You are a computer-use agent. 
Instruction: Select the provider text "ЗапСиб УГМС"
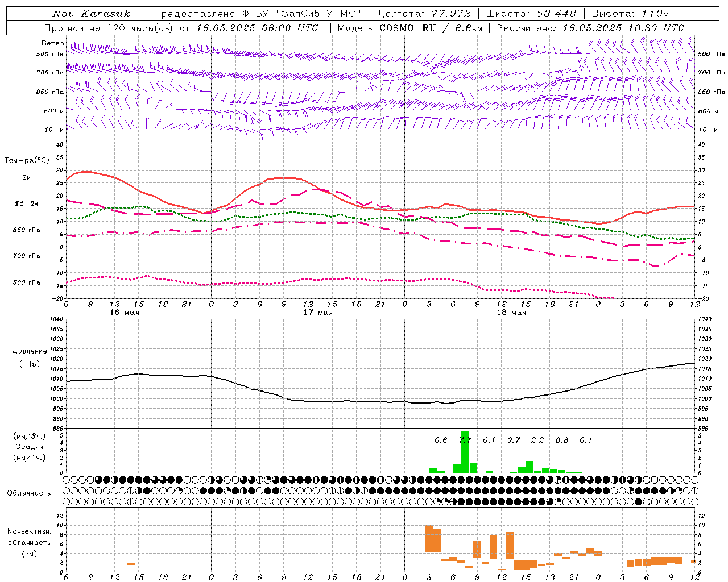point(318,14)
